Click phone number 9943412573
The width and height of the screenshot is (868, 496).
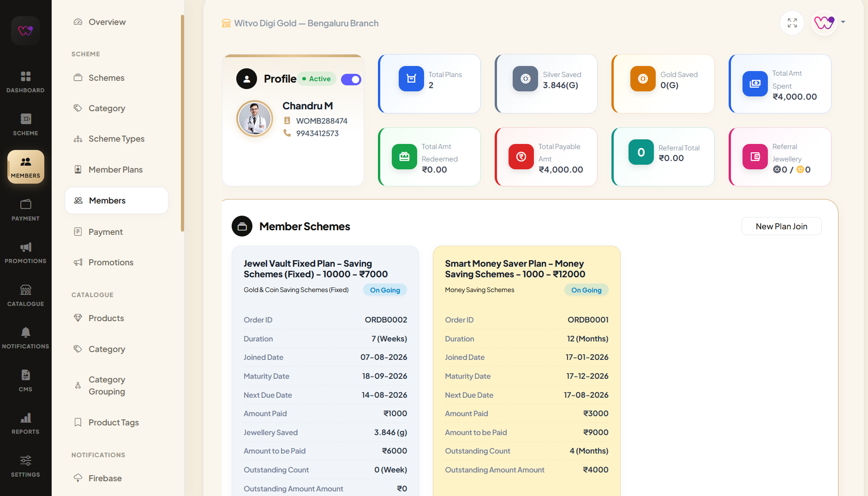pyautogui.click(x=317, y=133)
